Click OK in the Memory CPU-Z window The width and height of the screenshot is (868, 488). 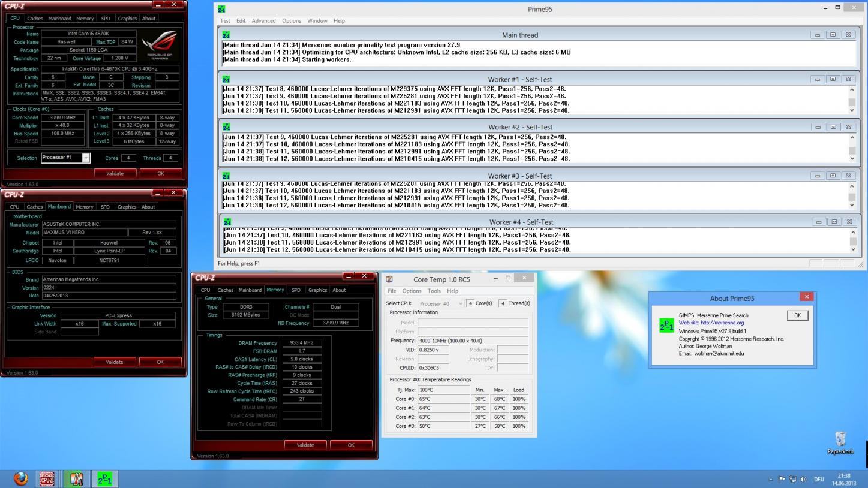[x=351, y=445]
